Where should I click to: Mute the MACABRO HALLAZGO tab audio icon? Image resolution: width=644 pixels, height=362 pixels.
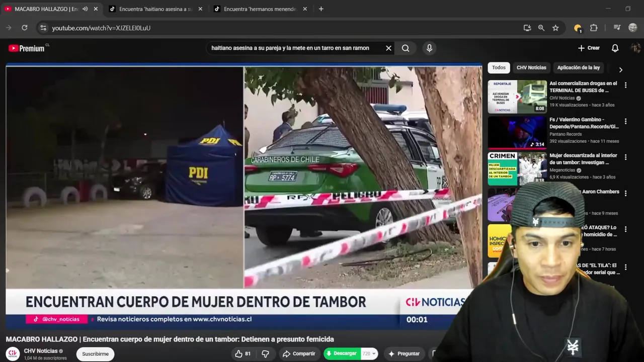tap(85, 9)
